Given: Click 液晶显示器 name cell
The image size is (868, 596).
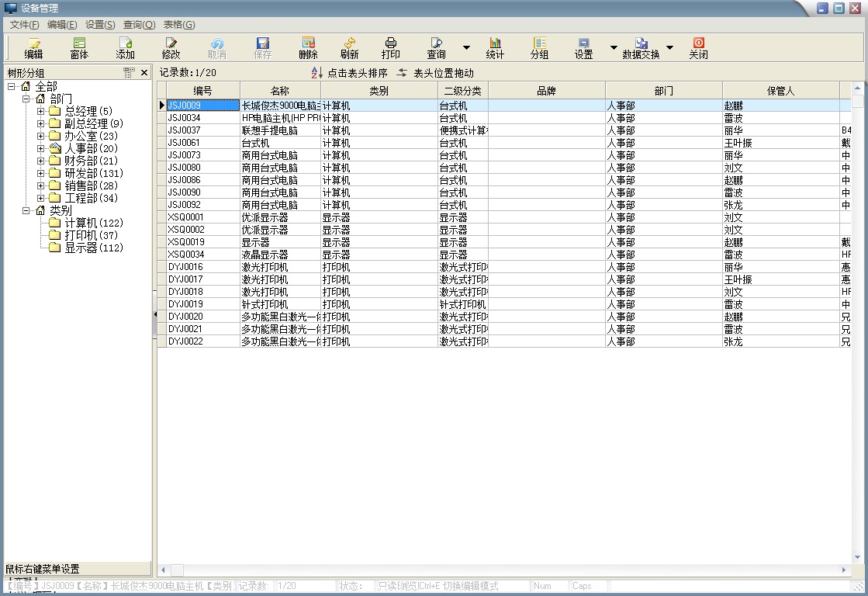Looking at the screenshot, I should click(x=280, y=255).
